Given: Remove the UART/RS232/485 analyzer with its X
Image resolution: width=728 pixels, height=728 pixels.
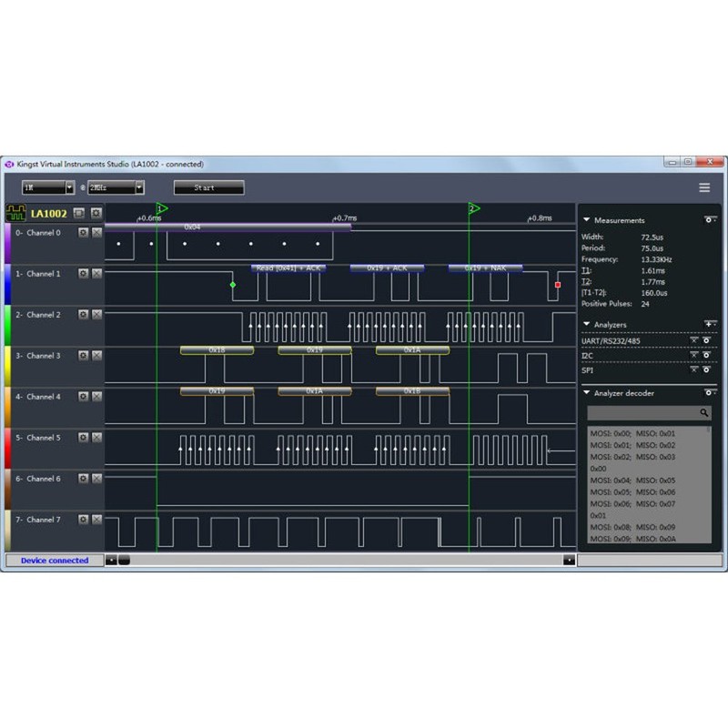Looking at the screenshot, I should [x=693, y=340].
